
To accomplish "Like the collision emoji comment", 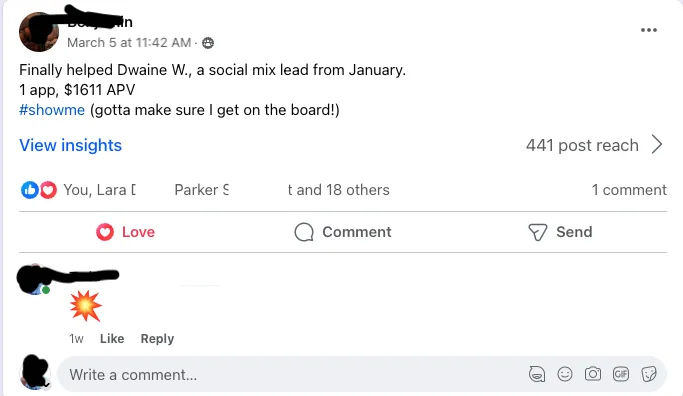I will click(112, 338).
